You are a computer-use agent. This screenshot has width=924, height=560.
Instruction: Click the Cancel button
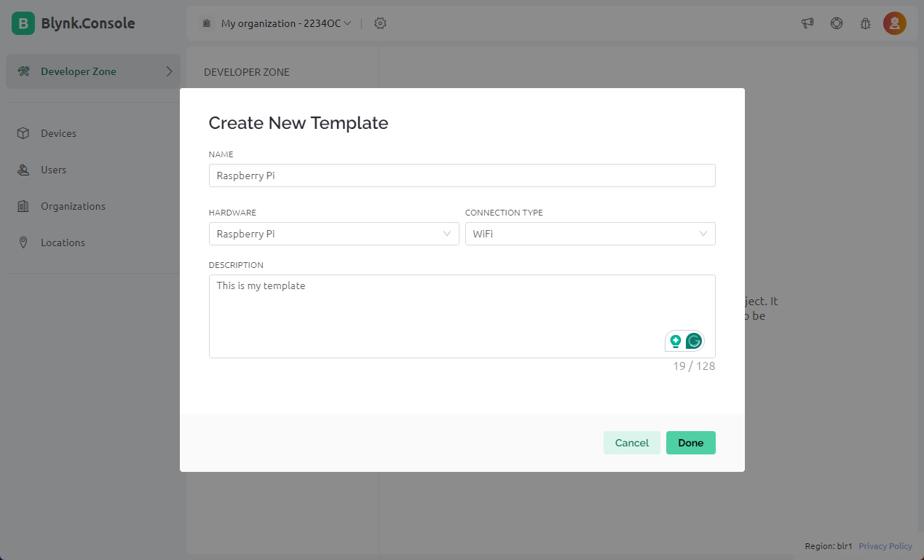(x=632, y=443)
